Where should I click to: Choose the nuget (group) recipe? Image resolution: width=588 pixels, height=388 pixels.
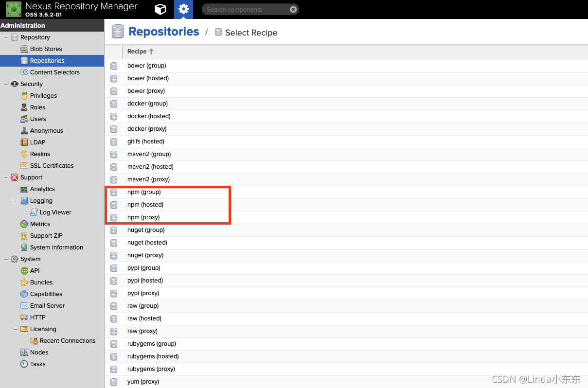pos(346,230)
